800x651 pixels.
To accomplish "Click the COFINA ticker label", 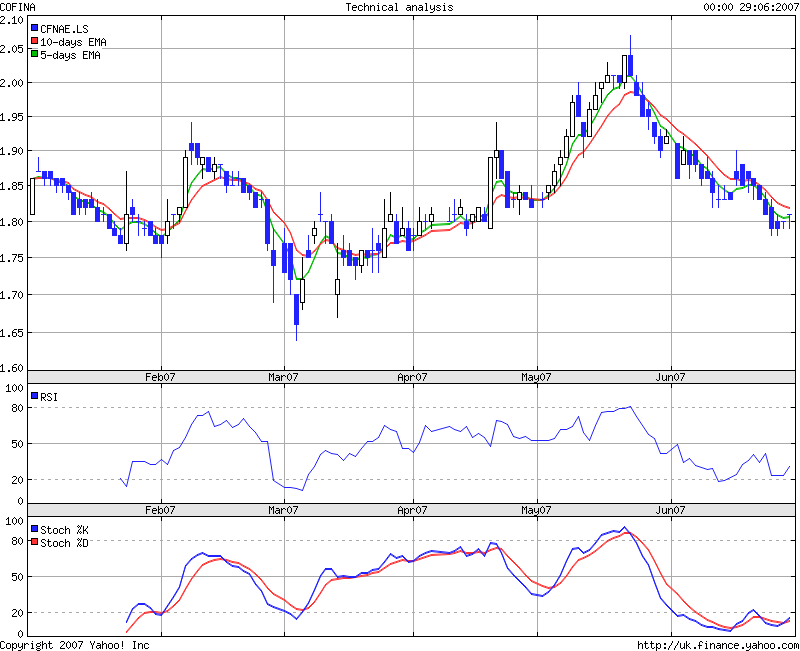I will pos(17,7).
